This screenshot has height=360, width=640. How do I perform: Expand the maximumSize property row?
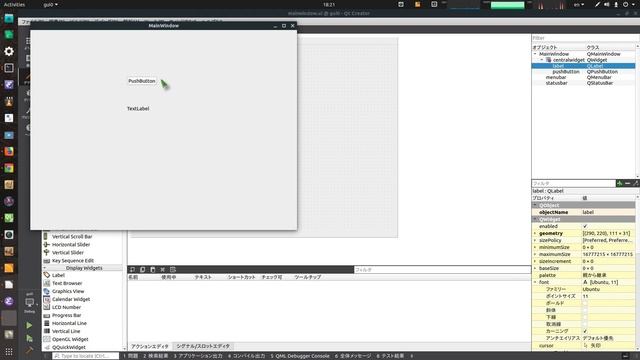point(535,254)
